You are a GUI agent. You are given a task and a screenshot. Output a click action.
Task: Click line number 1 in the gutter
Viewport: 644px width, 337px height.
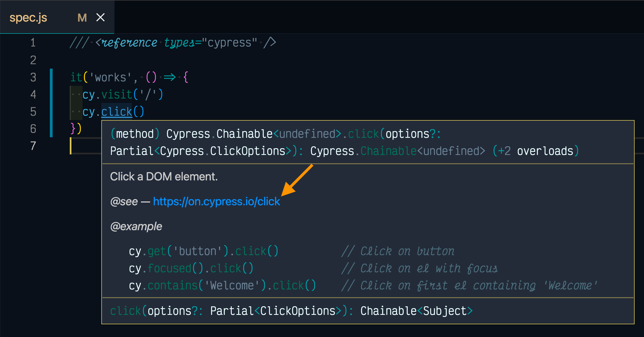click(x=33, y=43)
